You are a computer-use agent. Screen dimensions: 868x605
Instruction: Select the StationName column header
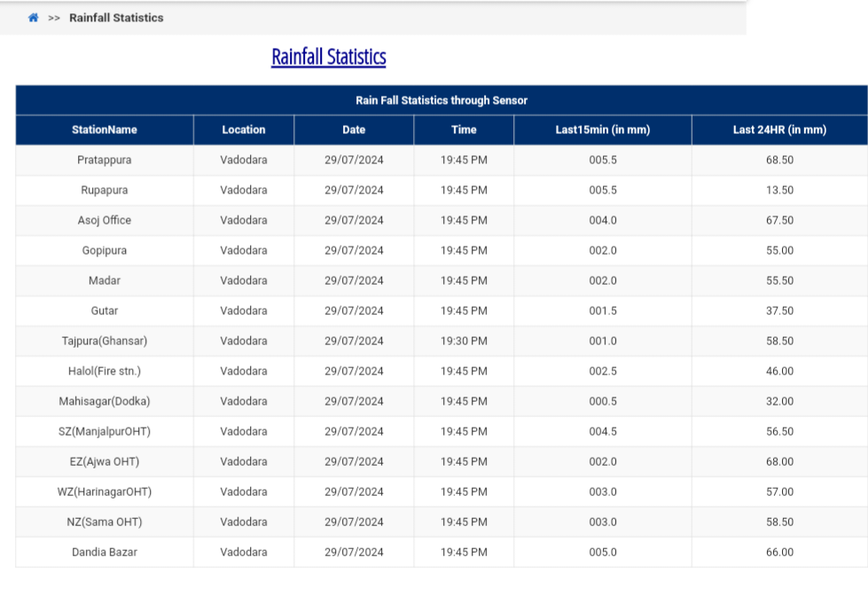(x=105, y=130)
